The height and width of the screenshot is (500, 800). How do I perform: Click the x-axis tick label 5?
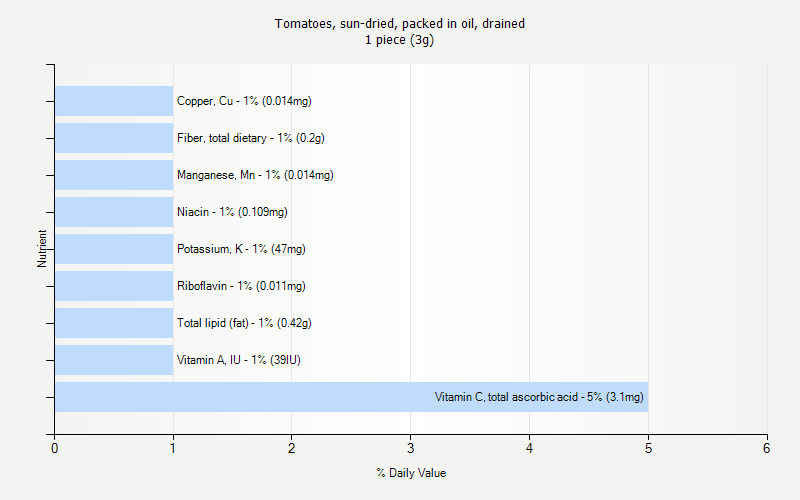pyautogui.click(x=648, y=449)
